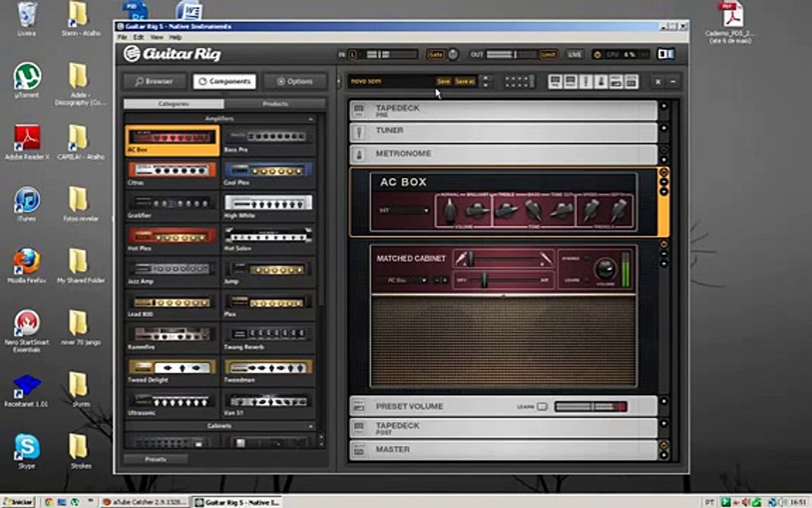Screen dimensions: 812x508
Task: Step to previous preset with up arrow
Action: tap(485, 78)
